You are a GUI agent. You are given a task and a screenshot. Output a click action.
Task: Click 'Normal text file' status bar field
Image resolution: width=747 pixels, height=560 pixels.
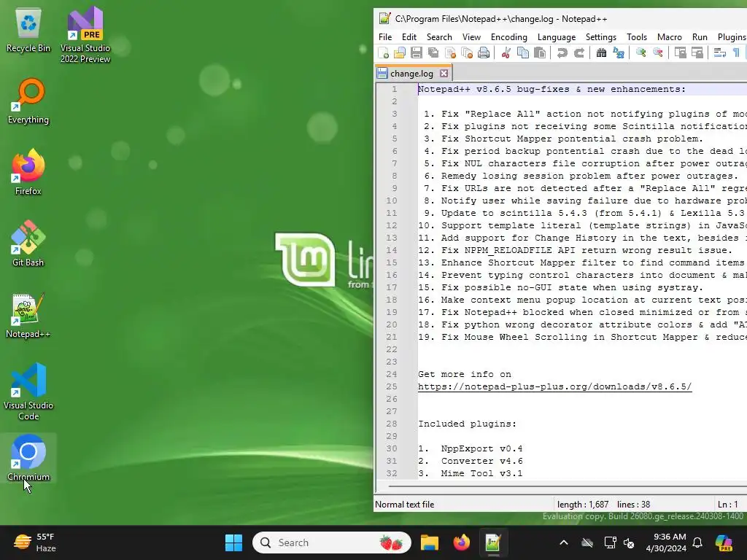click(x=404, y=505)
